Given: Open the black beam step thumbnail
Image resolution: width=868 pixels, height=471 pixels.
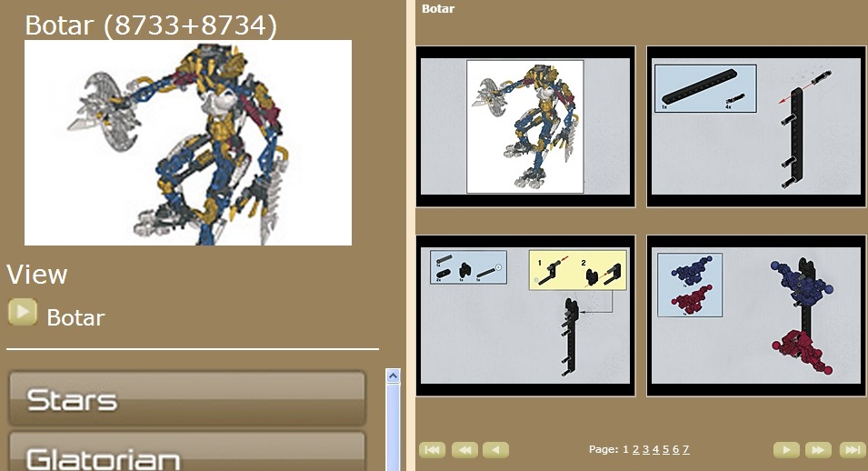Looking at the screenshot, I should (756, 126).
